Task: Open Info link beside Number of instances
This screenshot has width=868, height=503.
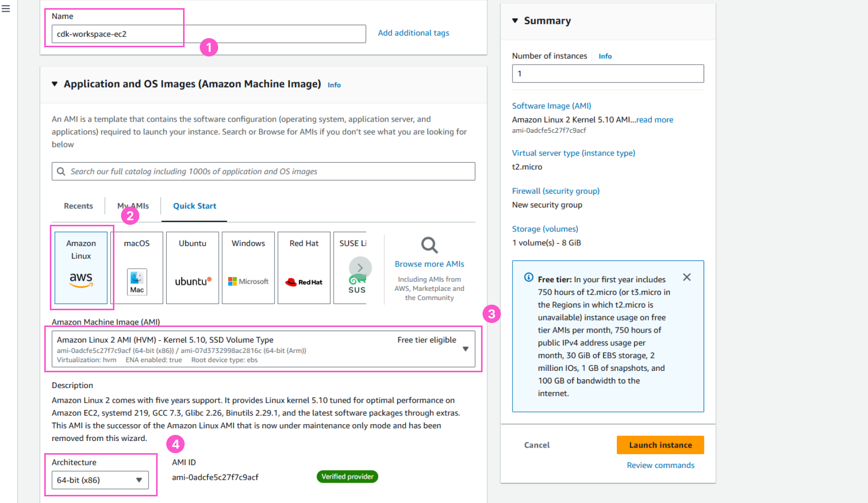Action: click(x=605, y=56)
